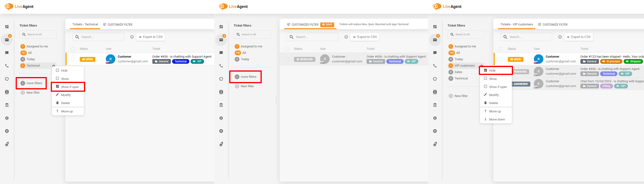Export to CSV in Tickets - Technical view
644x184 pixels.
pyautogui.click(x=150, y=37)
